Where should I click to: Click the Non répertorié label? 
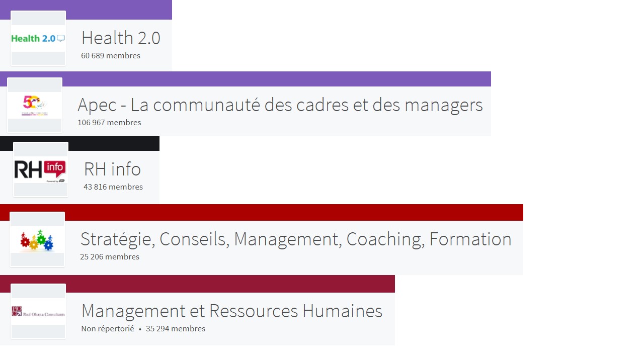108,329
